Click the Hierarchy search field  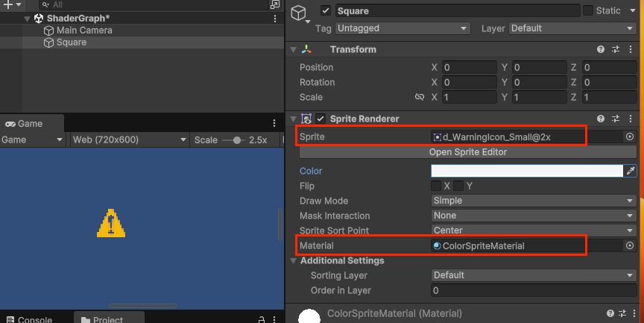[154, 4]
